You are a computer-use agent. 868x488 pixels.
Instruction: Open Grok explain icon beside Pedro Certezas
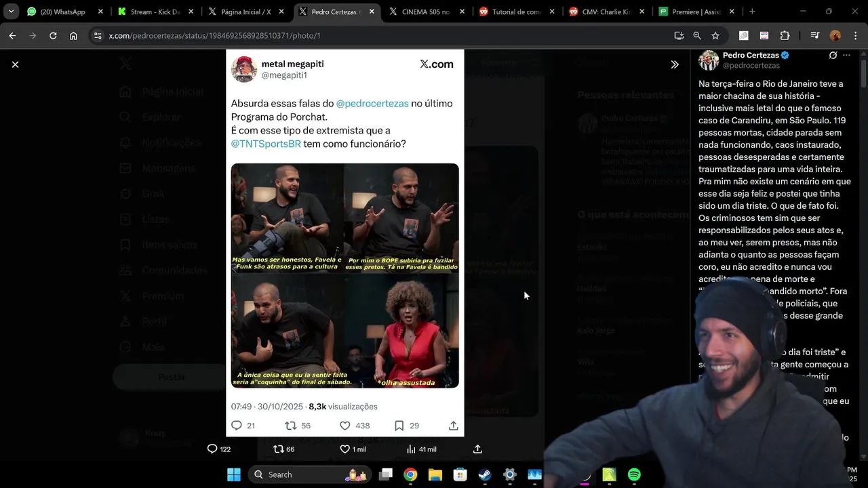click(833, 56)
